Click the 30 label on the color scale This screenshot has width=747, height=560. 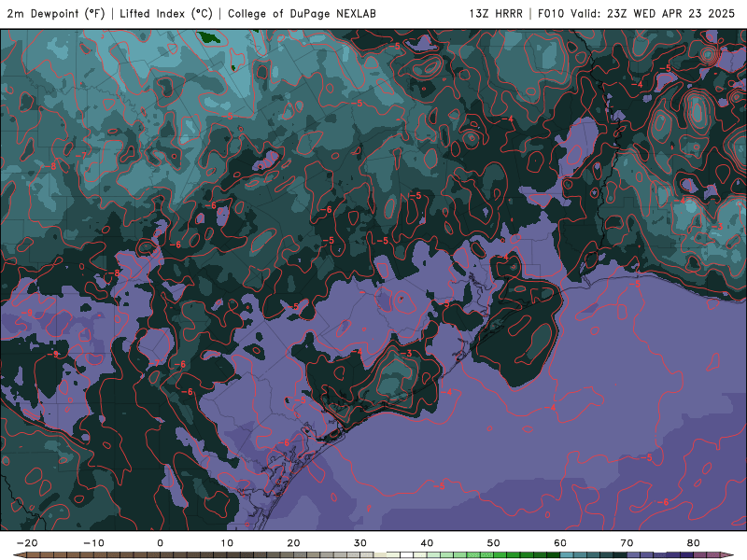[360, 543]
